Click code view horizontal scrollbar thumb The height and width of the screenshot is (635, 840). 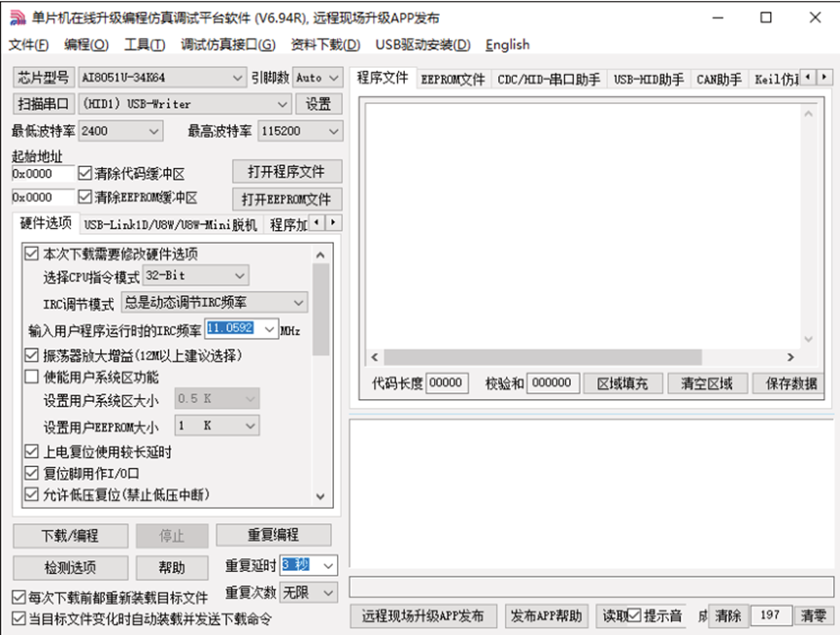543,357
